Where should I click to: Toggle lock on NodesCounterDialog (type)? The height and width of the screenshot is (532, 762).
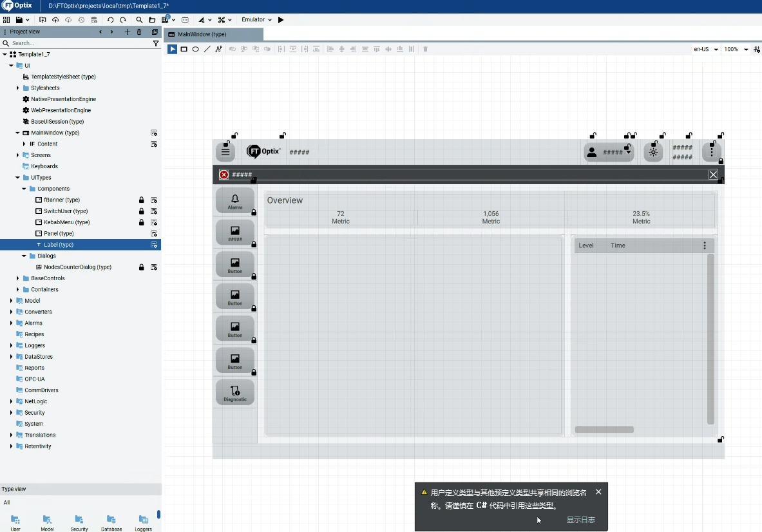pyautogui.click(x=142, y=267)
